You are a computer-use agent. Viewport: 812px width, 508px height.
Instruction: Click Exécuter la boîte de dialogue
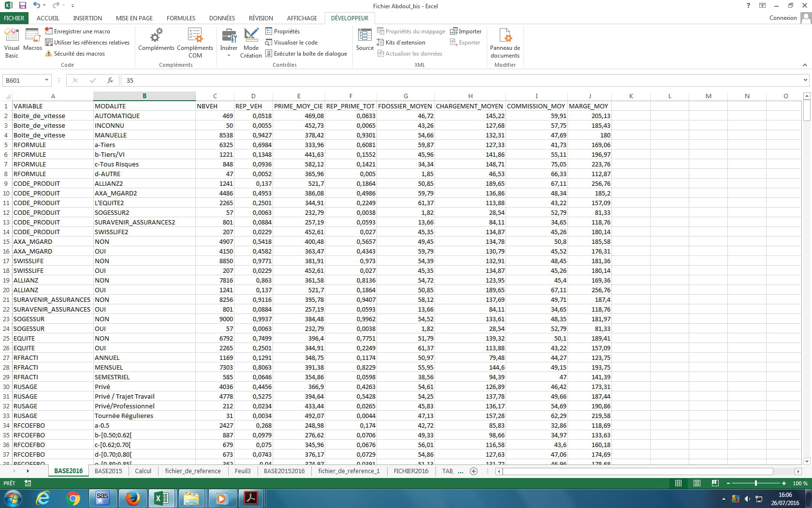click(x=306, y=53)
